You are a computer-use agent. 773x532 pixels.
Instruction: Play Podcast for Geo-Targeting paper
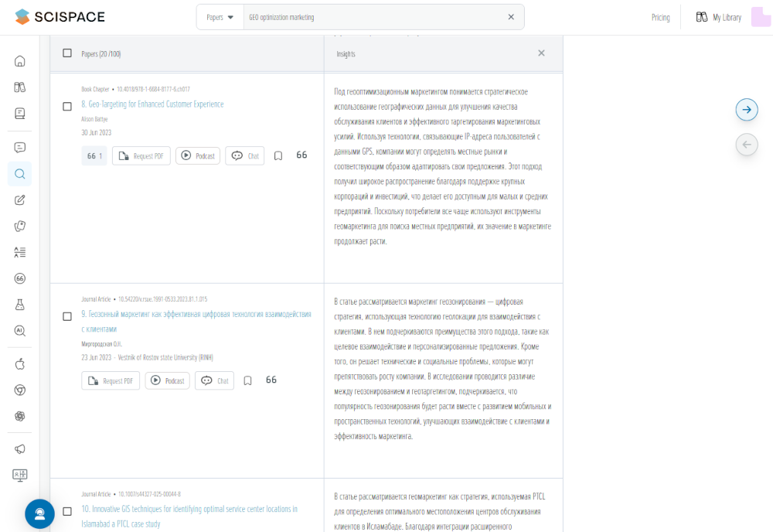[x=198, y=155]
